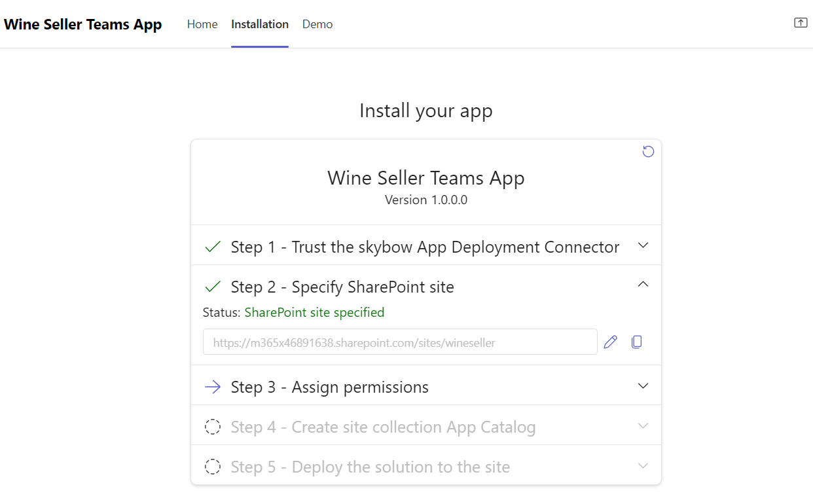Expand Step 4 chevron for App Catalog

click(643, 425)
